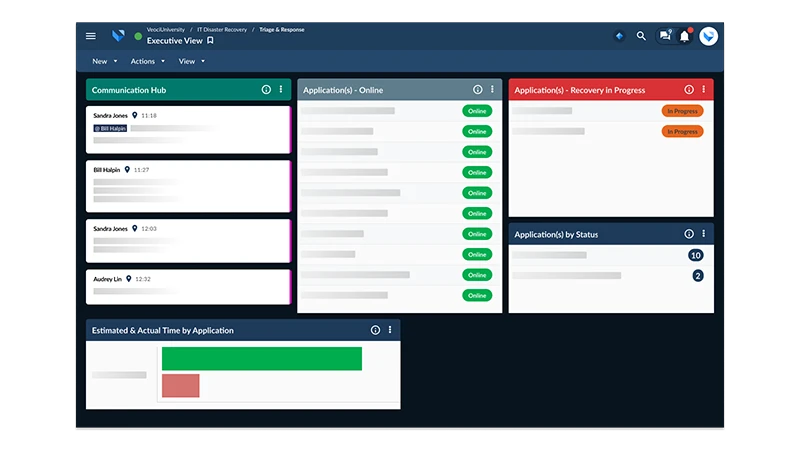800x450 pixels.
Task: Click location pin on Bill Halpin message
Action: pyautogui.click(x=127, y=169)
